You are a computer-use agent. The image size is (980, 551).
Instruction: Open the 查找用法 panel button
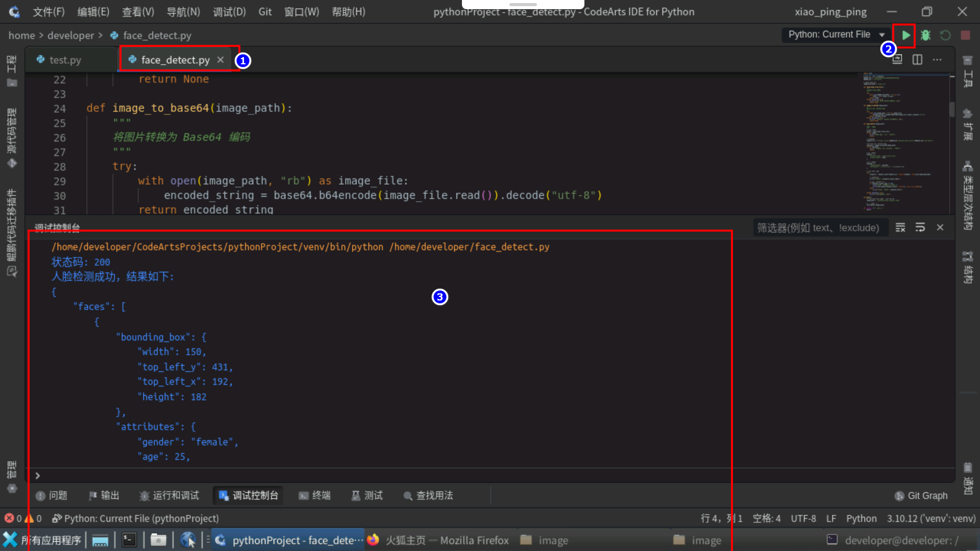point(428,495)
